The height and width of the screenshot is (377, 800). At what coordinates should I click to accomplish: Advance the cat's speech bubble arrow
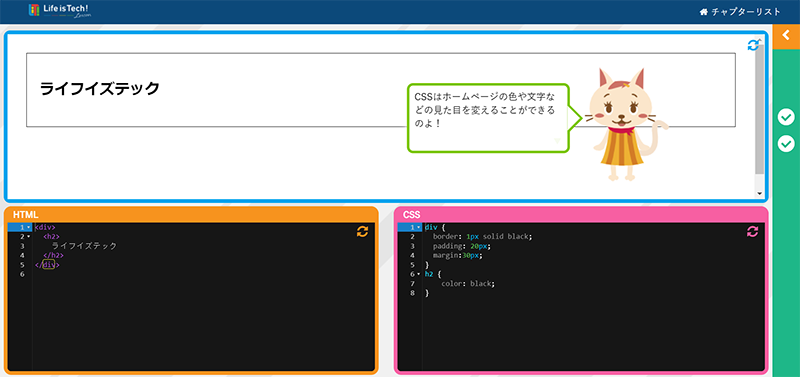557,140
